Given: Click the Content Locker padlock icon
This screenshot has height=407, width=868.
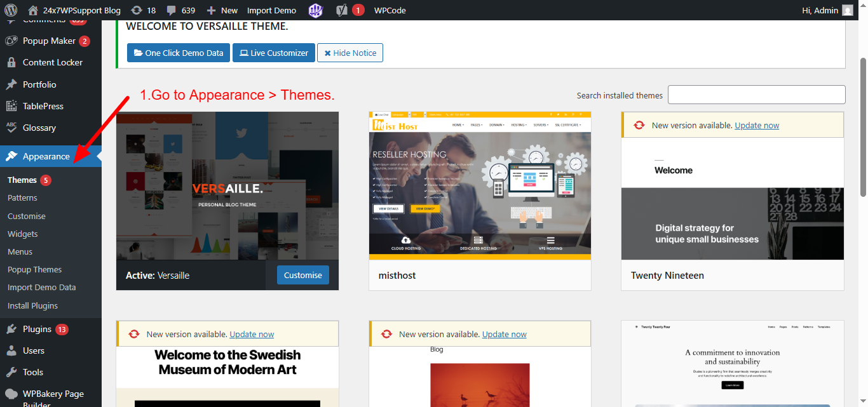Looking at the screenshot, I should [x=11, y=62].
